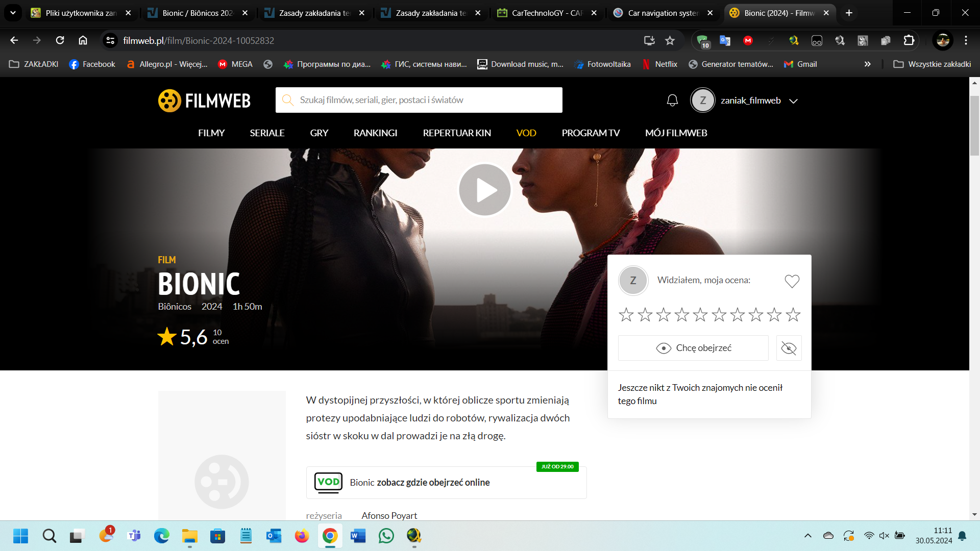Screen dimensions: 980x551
Task: Rate the film five stars
Action: (700, 315)
